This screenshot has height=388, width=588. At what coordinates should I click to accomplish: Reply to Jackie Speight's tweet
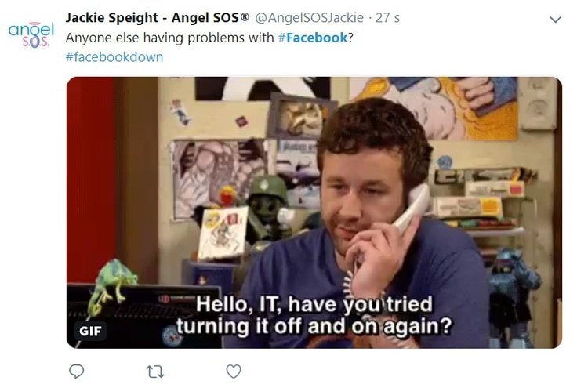[x=77, y=372]
